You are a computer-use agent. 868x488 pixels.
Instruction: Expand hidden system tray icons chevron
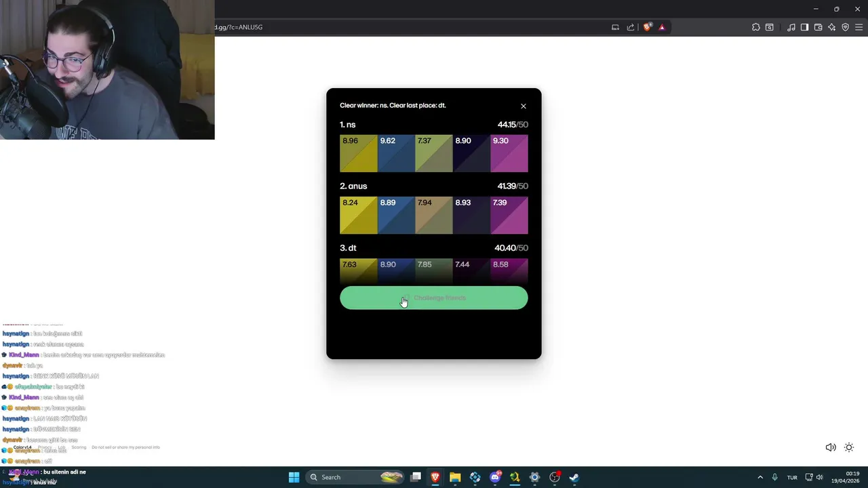760,477
